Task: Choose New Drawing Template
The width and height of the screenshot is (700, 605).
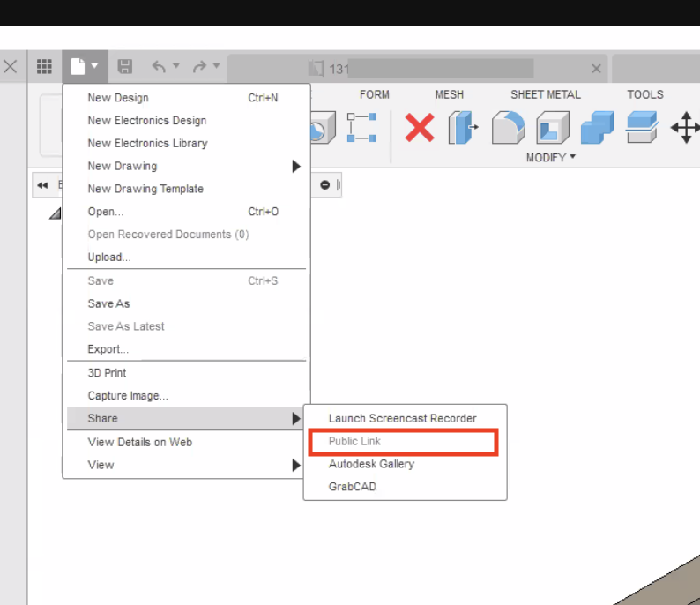Action: tap(187, 189)
